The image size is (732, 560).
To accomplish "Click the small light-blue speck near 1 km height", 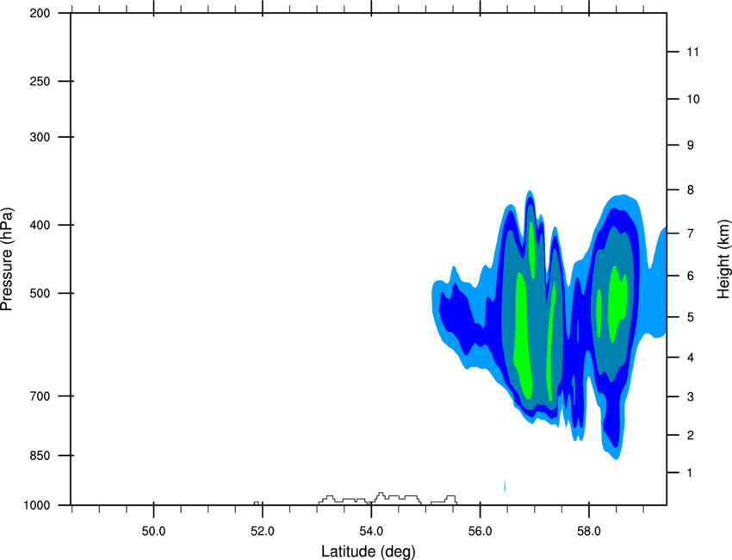I will (x=505, y=486).
